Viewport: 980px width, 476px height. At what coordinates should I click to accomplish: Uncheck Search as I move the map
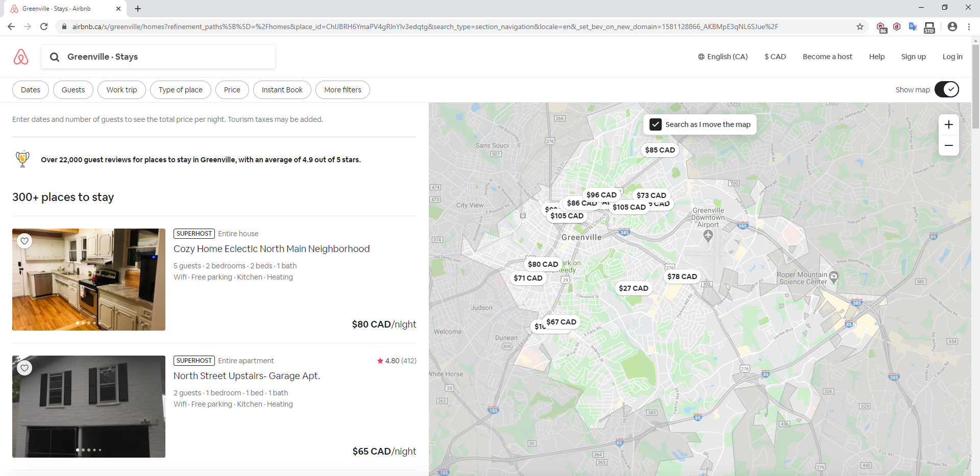[x=655, y=124]
